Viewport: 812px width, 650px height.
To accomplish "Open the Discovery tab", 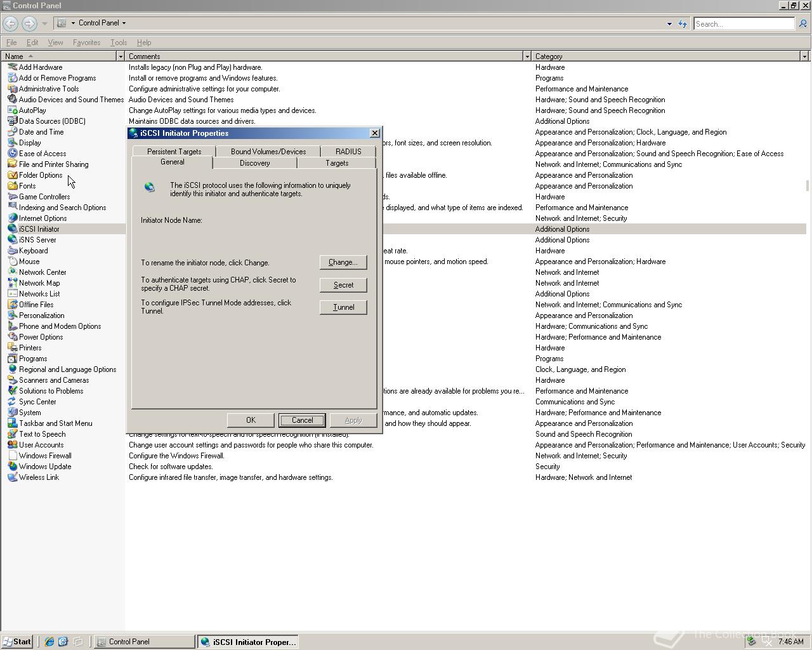I will (x=254, y=163).
